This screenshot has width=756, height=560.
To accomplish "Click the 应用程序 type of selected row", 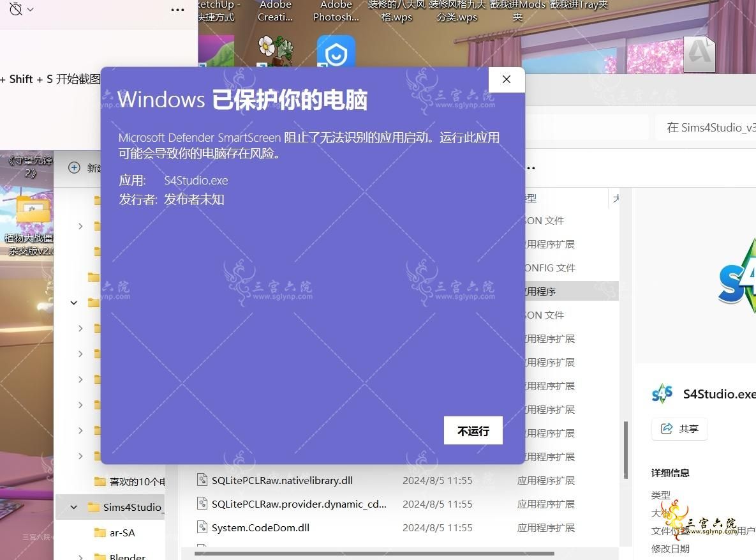I will [540, 291].
